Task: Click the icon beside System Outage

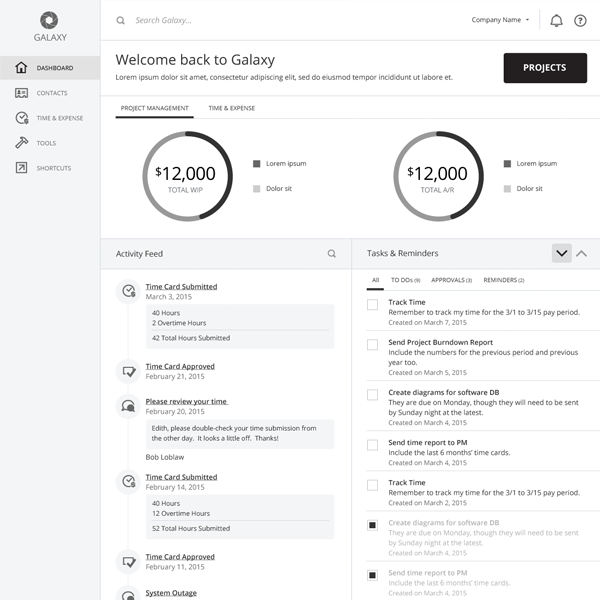Action: point(129,593)
